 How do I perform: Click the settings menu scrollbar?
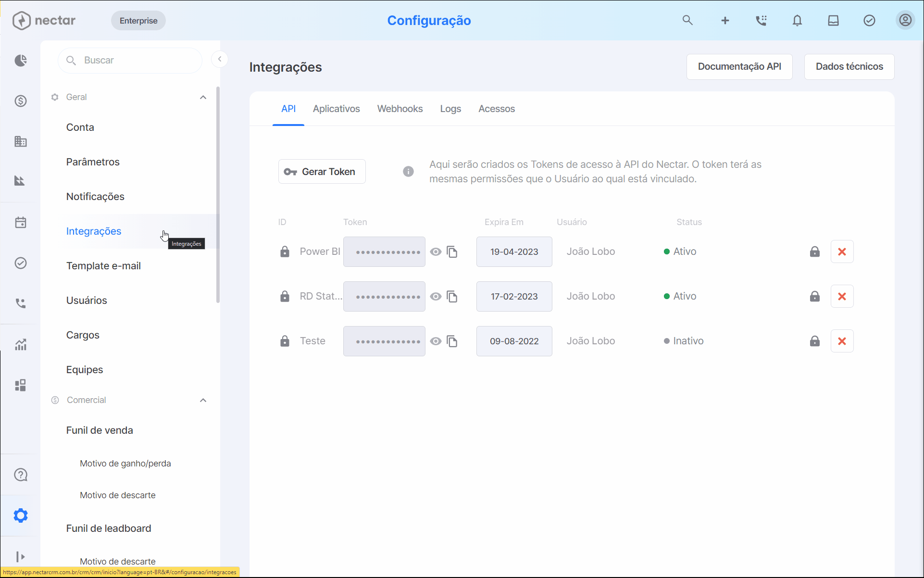[x=218, y=195]
